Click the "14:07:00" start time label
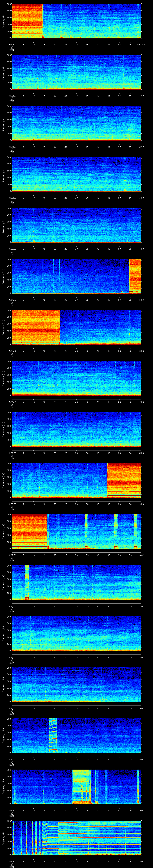153x868 pixels. pos(12,453)
